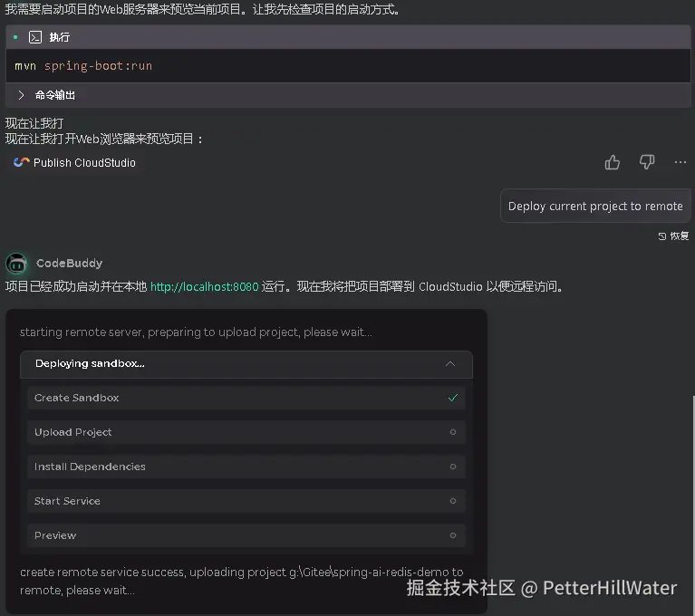Click the Preview pending status circle
695x616 pixels.
click(x=453, y=535)
